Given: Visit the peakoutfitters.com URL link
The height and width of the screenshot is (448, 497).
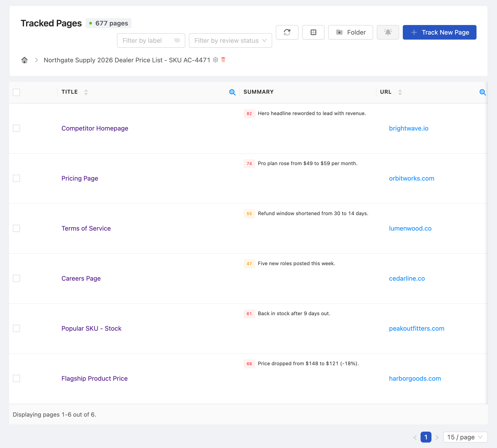Looking at the screenshot, I should (416, 328).
